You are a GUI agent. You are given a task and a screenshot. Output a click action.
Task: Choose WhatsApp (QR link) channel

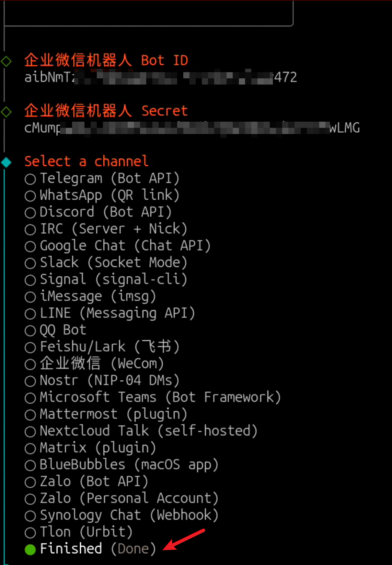(x=30, y=196)
